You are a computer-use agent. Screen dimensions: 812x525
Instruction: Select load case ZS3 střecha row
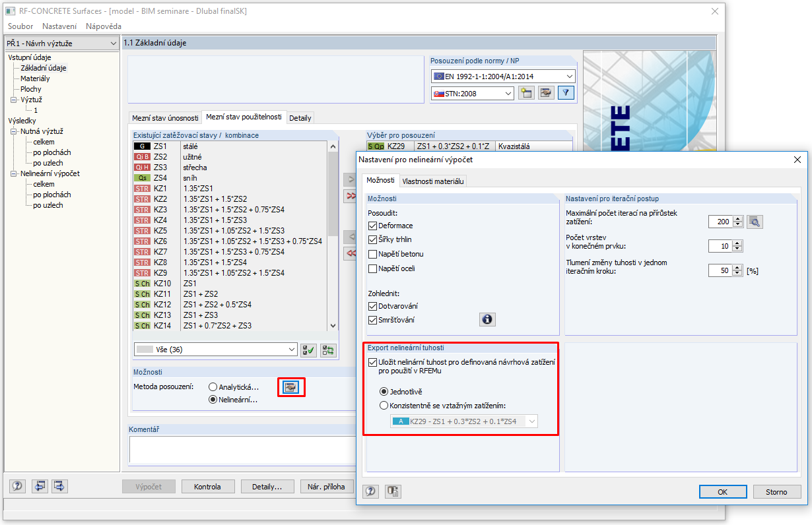pos(230,168)
